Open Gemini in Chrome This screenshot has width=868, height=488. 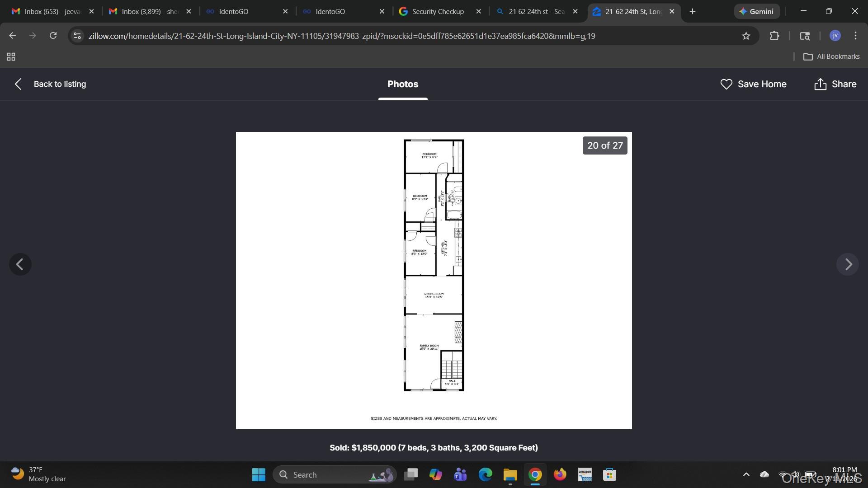tap(757, 11)
